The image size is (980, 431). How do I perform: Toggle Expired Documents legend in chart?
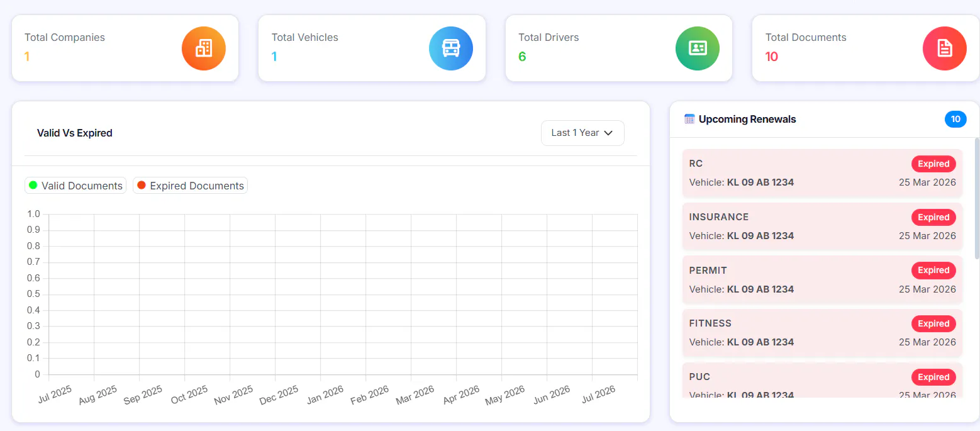pyautogui.click(x=190, y=186)
